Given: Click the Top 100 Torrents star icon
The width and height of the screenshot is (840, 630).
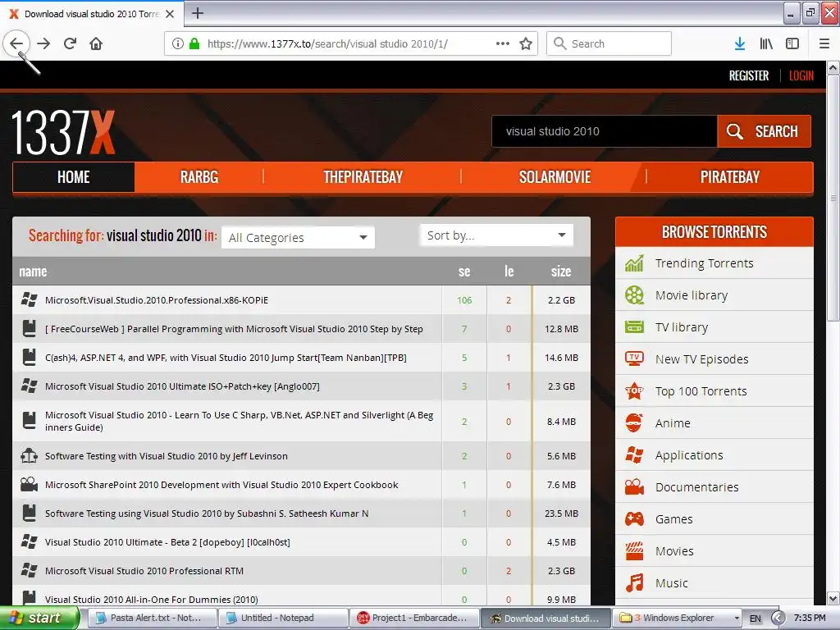Looking at the screenshot, I should coord(634,391).
